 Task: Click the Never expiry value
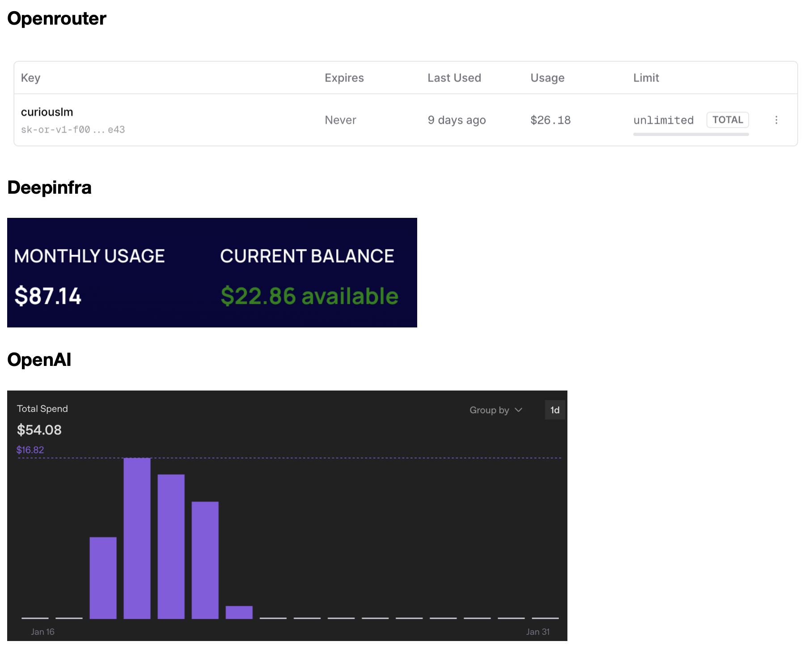(340, 120)
